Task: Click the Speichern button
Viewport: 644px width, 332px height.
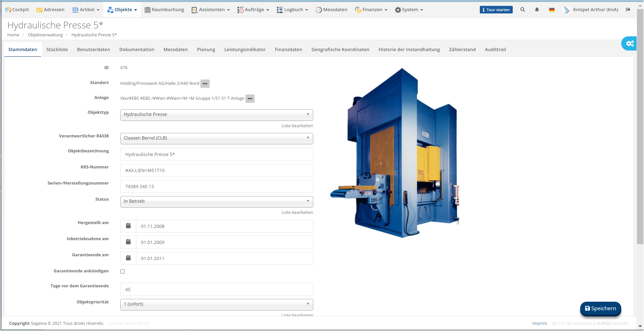Action: click(600, 309)
